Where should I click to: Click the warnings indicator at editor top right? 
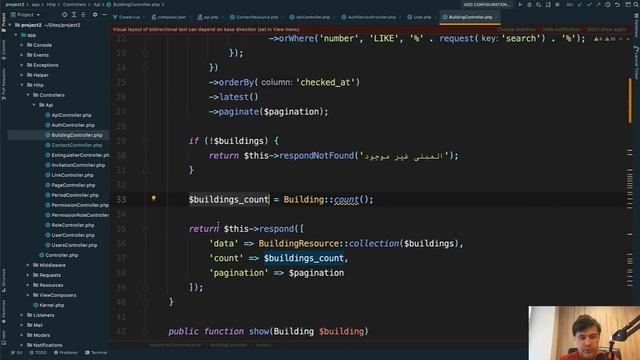pos(605,39)
